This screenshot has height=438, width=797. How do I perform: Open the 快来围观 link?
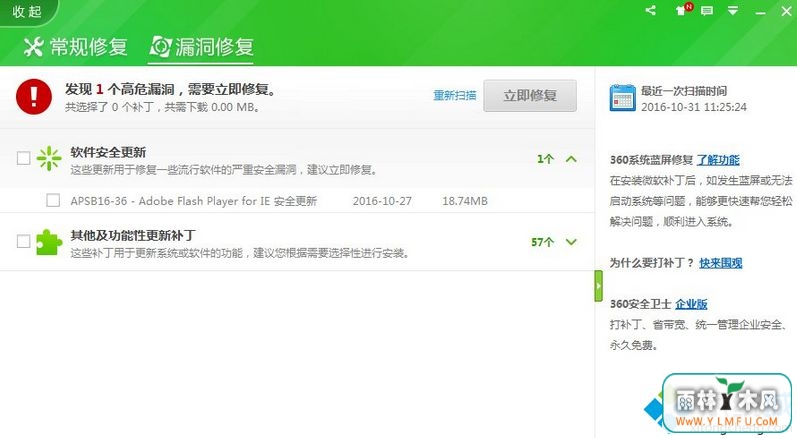721,263
